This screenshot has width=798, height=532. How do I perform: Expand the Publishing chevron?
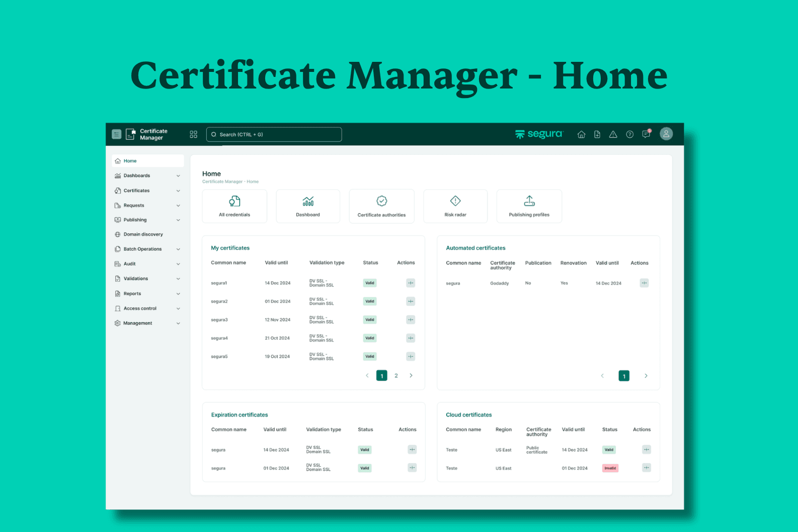[178, 220]
